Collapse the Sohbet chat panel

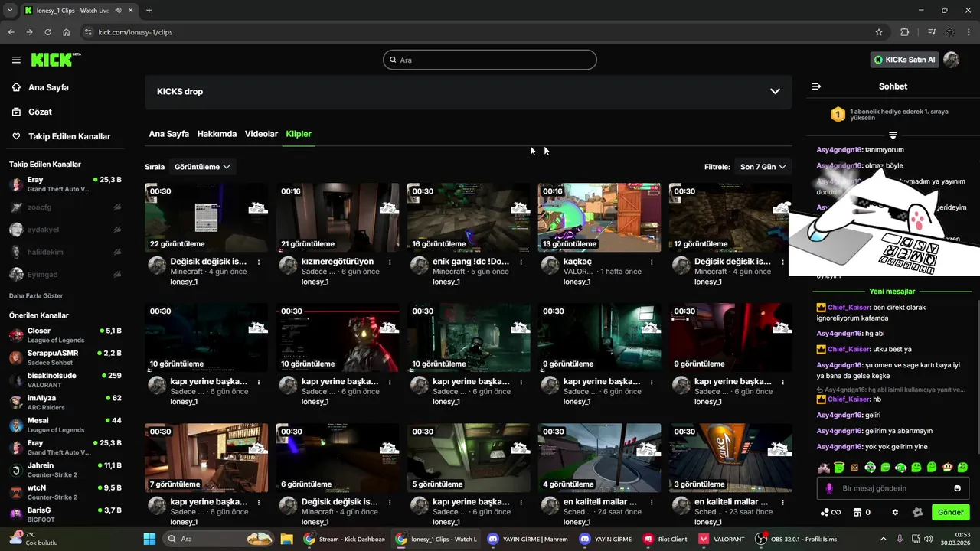point(816,86)
